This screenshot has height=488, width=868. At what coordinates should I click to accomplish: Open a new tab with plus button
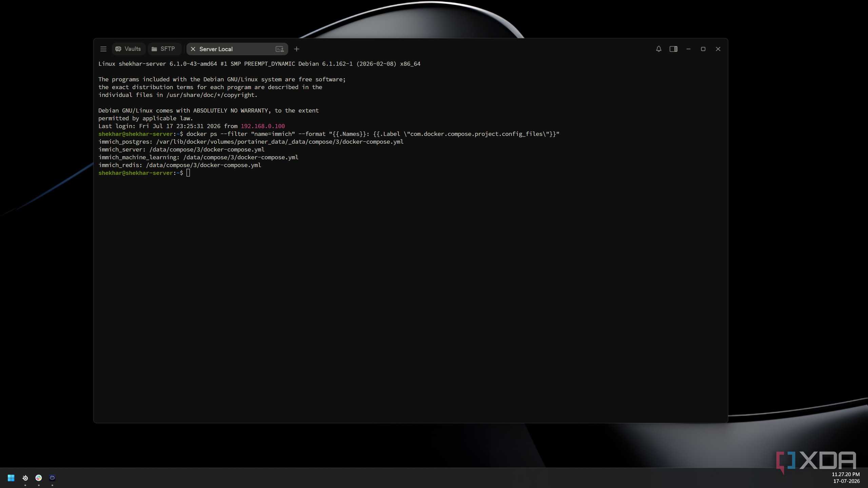[297, 49]
